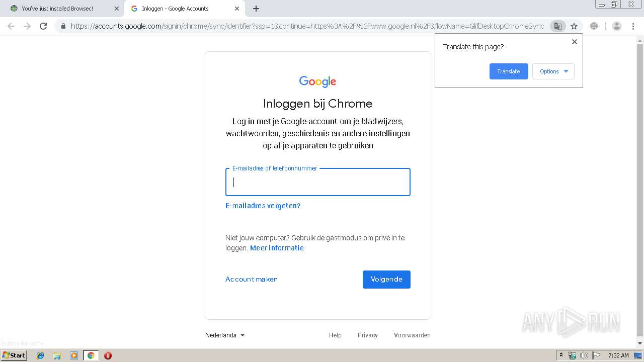Open the Voorwaarden footer link
The width and height of the screenshot is (644, 362).
point(412,335)
